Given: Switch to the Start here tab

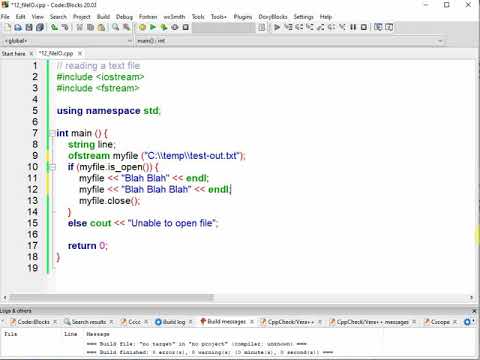Looking at the screenshot, I should 14,53.
